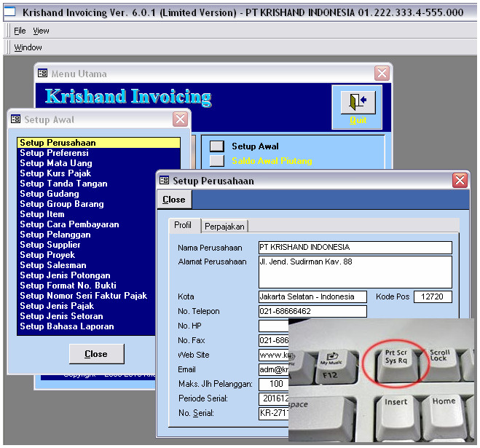Click the Saldo Awal Piutang label
This screenshot has height=448, width=480.
tap(272, 161)
